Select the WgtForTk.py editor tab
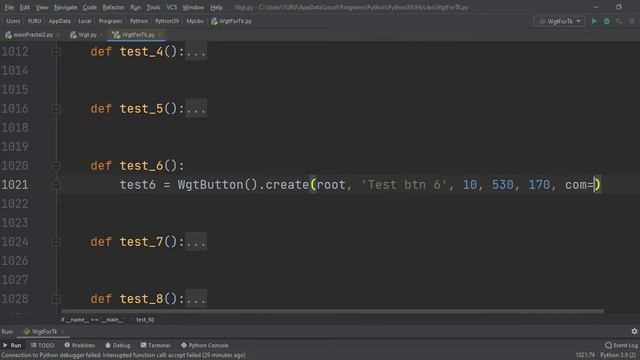Viewport: 640px width, 360px height. [x=135, y=35]
